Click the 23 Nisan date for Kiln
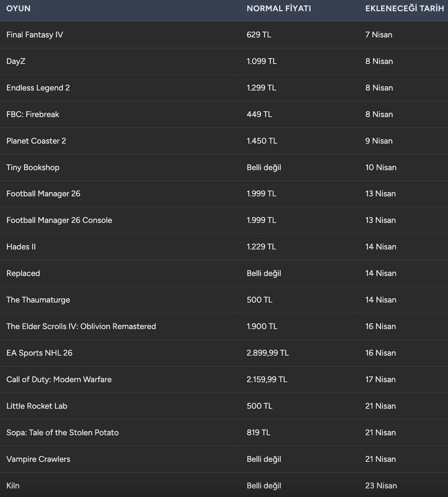Image resolution: width=448 pixels, height=497 pixels. pyautogui.click(x=381, y=485)
